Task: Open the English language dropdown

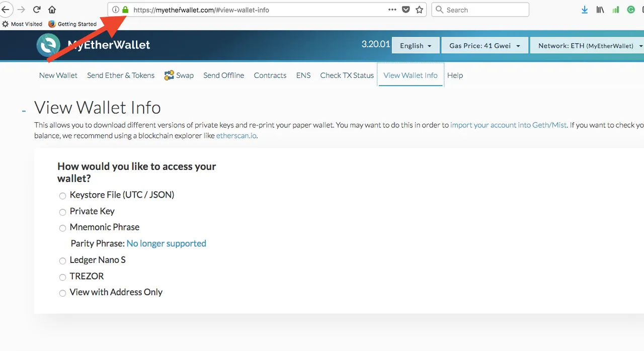Action: pos(416,45)
